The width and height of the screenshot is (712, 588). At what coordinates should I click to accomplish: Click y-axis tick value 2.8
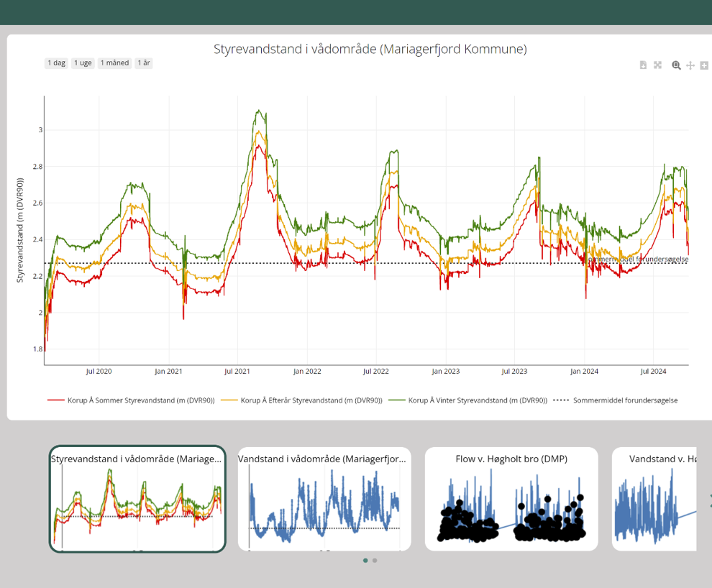37,167
